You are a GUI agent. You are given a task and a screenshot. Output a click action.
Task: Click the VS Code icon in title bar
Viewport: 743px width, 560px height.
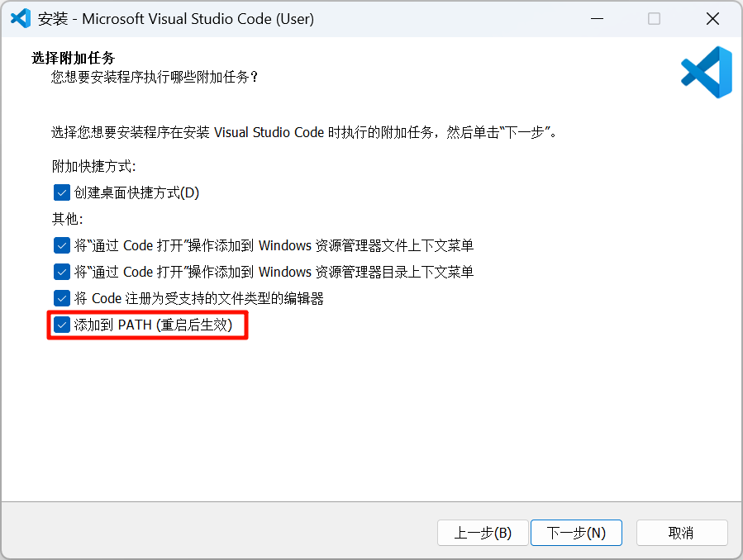21,19
